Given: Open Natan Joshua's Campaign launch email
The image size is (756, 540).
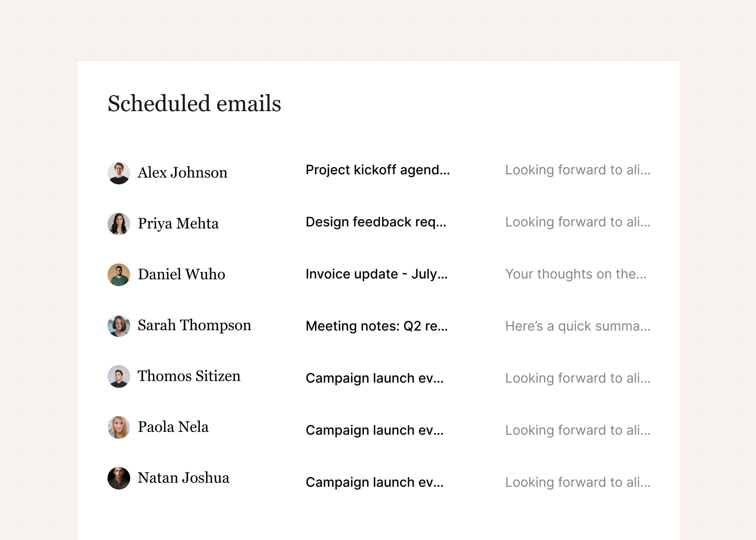Looking at the screenshot, I should [x=374, y=482].
